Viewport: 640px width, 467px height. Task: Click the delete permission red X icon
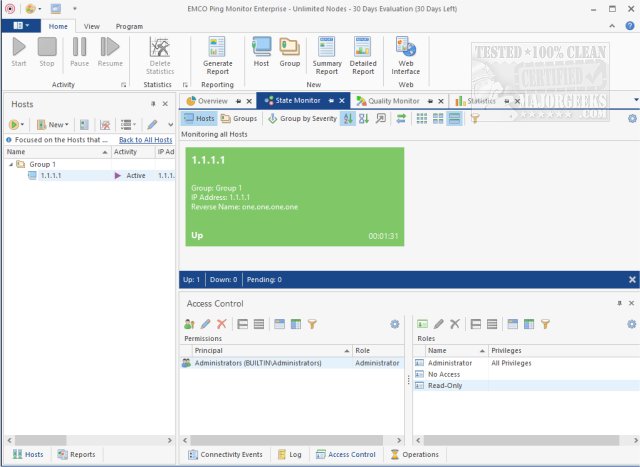(x=222, y=324)
